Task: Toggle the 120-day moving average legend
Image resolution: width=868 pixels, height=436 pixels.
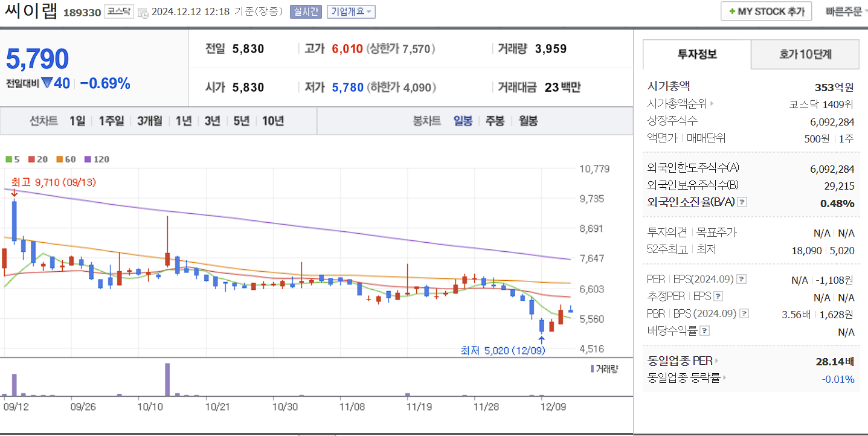Action: click(x=93, y=159)
